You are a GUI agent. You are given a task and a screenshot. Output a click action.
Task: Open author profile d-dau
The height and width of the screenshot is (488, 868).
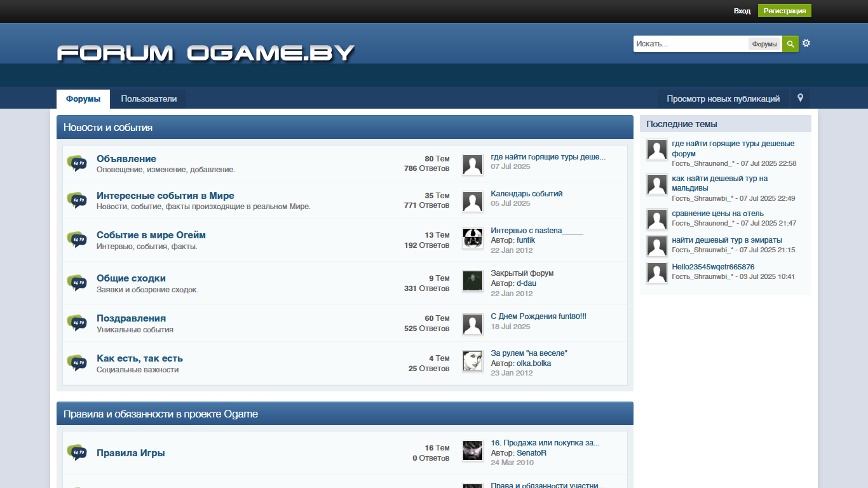coord(526,283)
